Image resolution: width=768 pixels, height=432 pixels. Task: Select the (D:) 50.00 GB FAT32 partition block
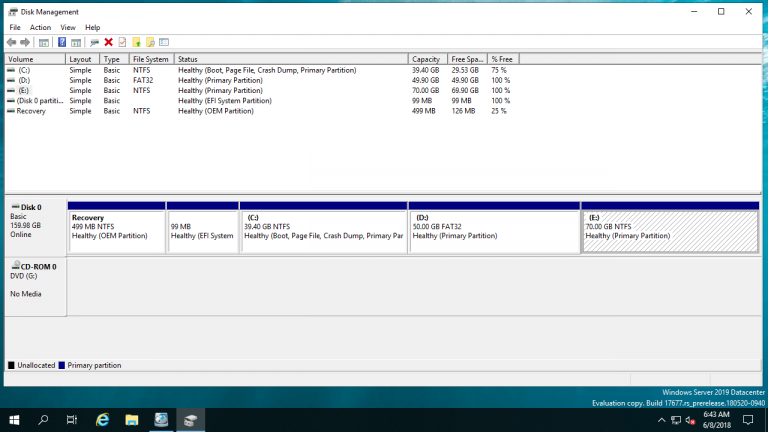pyautogui.click(x=494, y=232)
